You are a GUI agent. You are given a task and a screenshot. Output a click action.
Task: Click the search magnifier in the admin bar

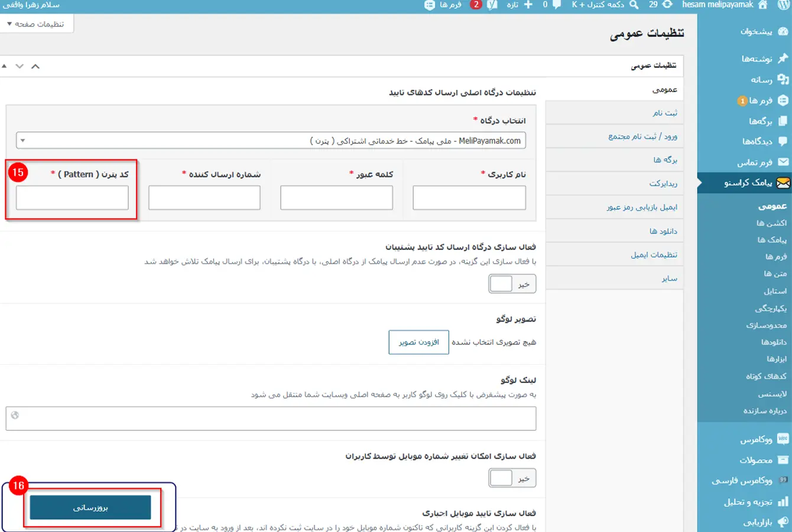coord(634,5)
